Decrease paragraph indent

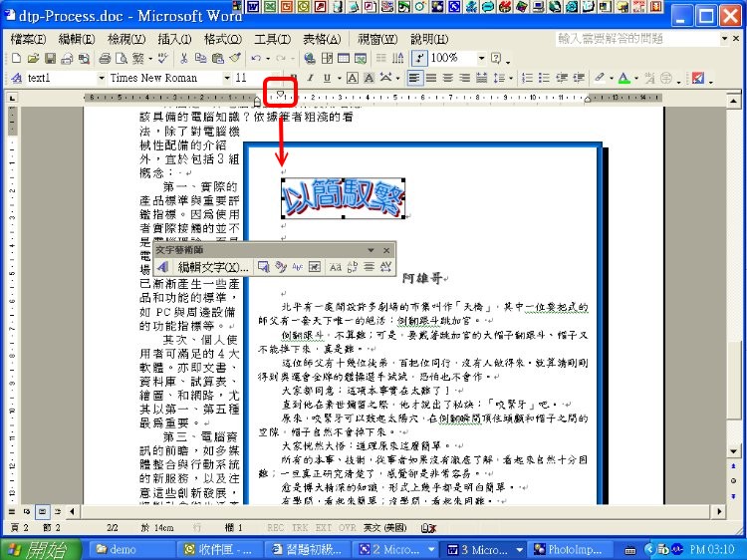tap(561, 78)
